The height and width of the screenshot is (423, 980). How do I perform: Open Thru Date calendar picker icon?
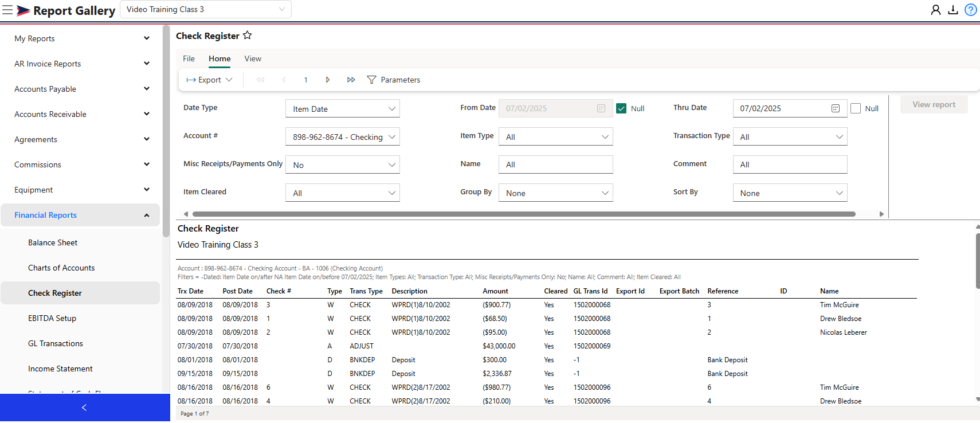836,108
